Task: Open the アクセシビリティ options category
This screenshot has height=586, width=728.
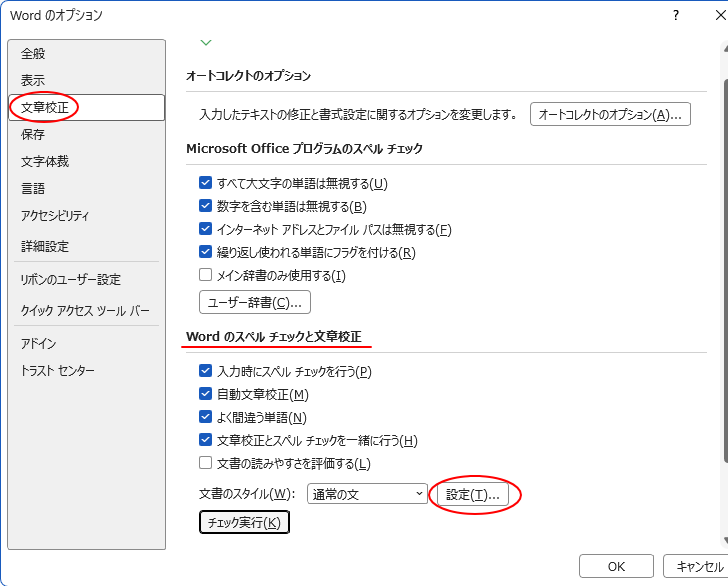Action: coord(86,215)
